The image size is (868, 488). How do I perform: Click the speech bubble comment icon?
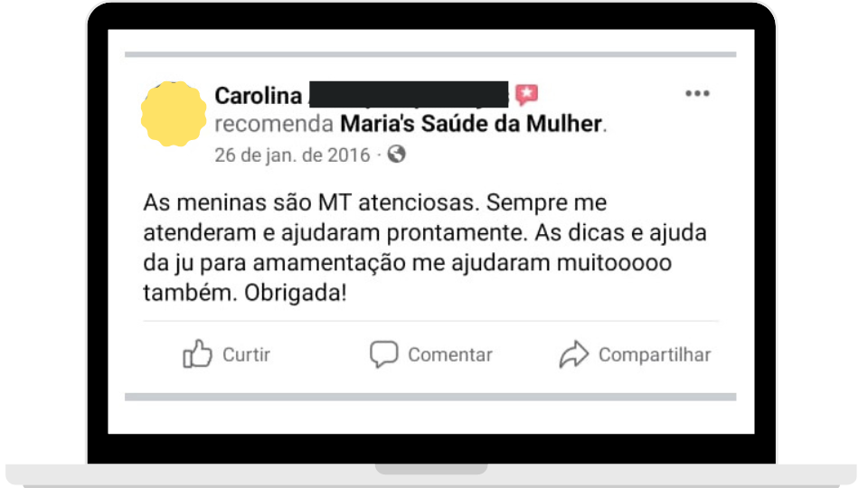tap(383, 354)
